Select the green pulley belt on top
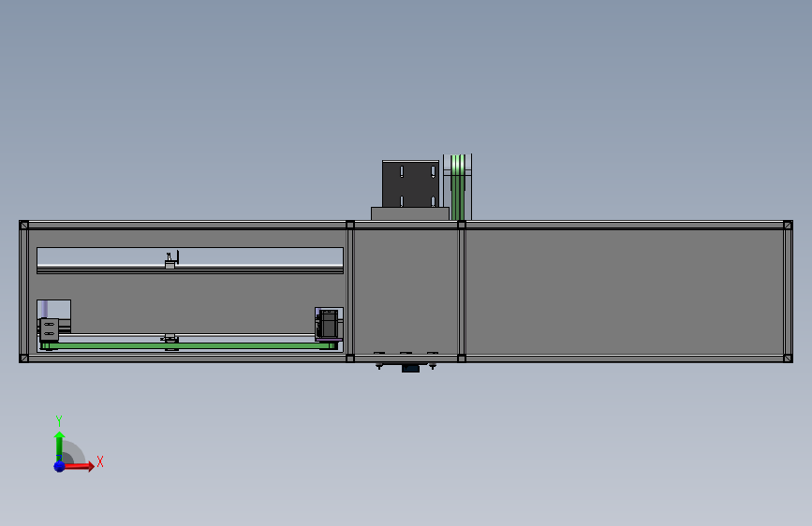 coord(458,187)
